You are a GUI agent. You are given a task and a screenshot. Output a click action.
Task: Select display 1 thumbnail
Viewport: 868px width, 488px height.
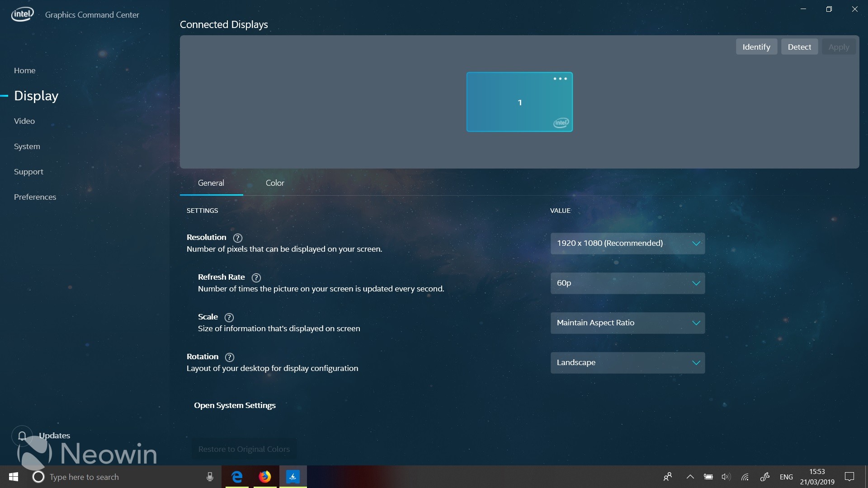pos(519,102)
